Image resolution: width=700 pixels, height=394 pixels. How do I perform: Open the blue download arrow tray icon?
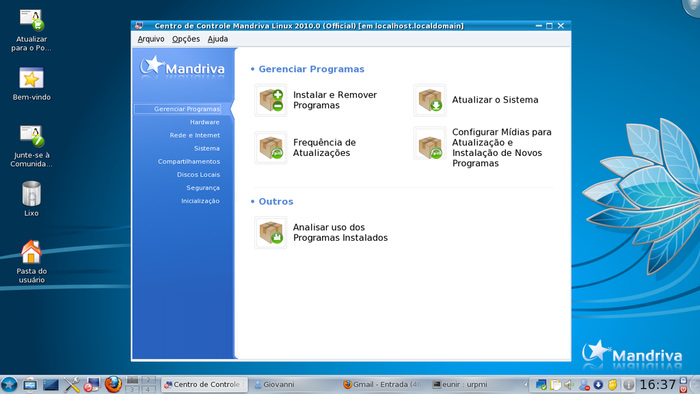point(598,385)
